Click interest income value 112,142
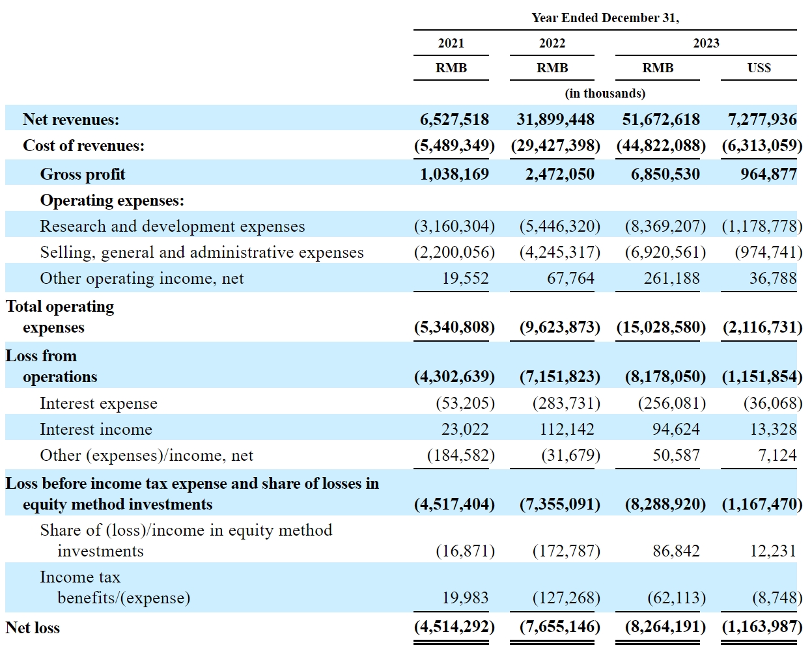Screen dimensions: 812x671 567,430
